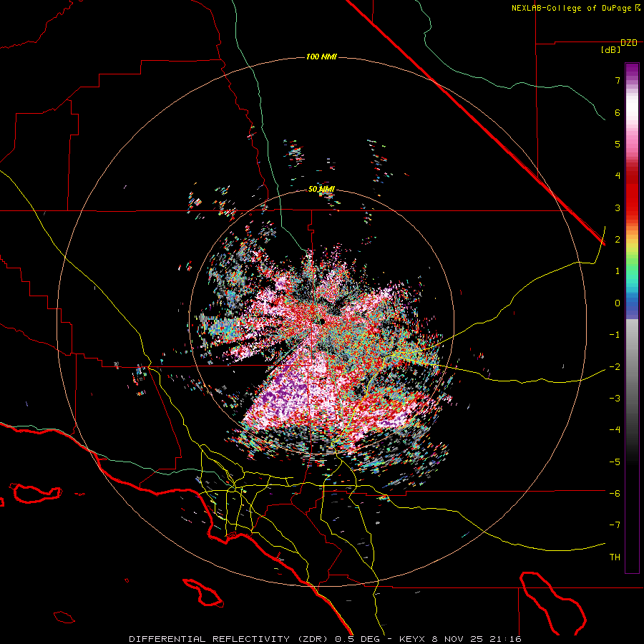Click the Differential Reflectivity KEYX caption text

point(326,639)
